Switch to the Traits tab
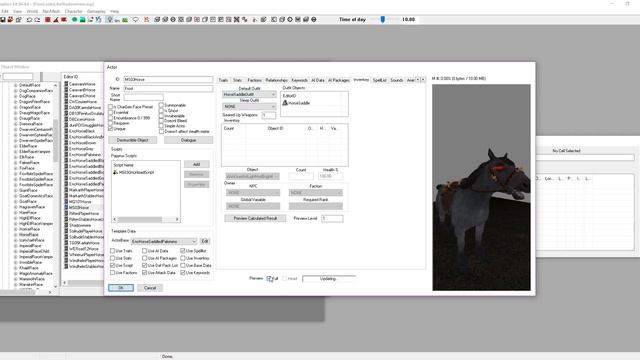640x360 pixels. 223,80
